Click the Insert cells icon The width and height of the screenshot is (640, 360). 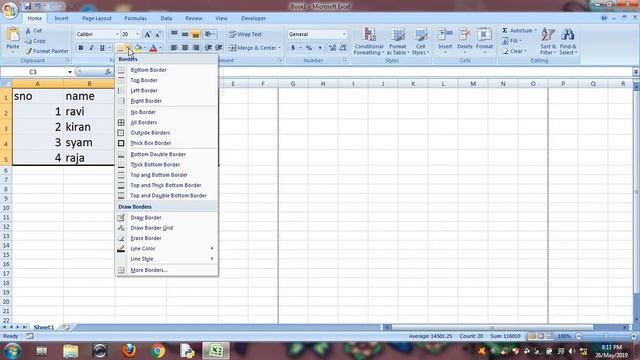pos(445,34)
